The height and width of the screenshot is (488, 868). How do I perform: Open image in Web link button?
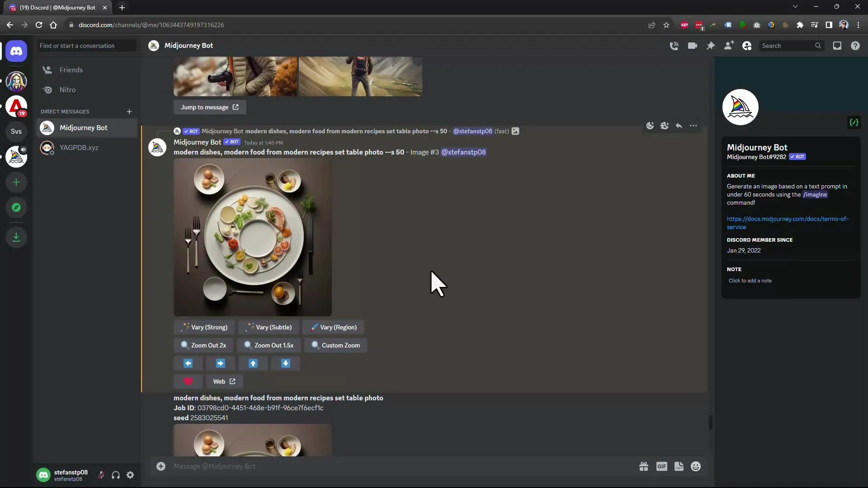click(224, 381)
